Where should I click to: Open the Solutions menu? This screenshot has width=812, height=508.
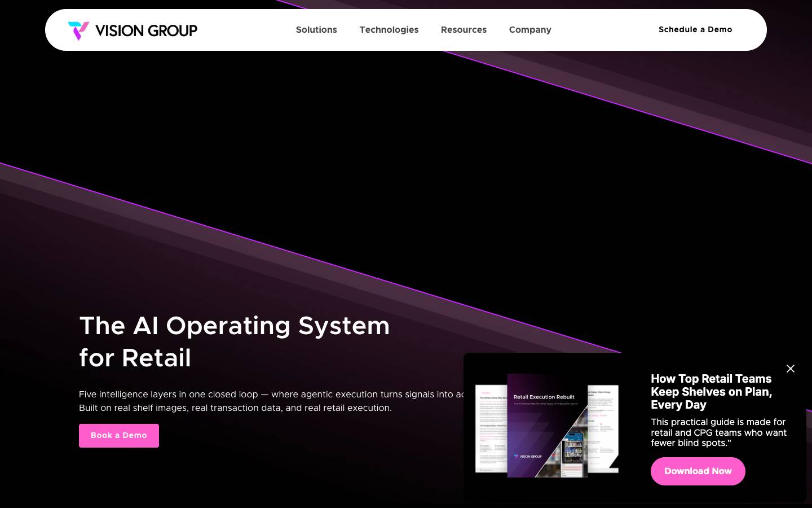[x=316, y=30]
